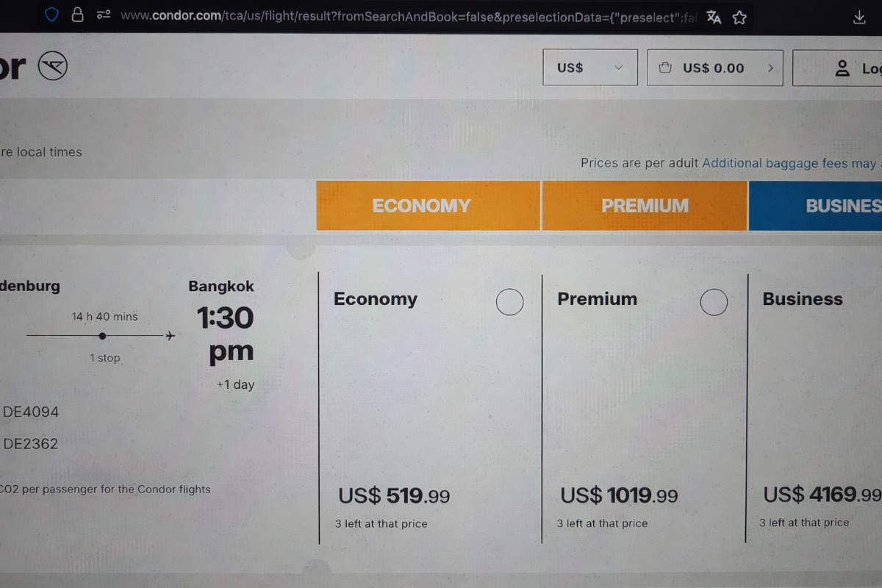Click the shield tracking protection icon
The height and width of the screenshot is (588, 882).
click(51, 15)
